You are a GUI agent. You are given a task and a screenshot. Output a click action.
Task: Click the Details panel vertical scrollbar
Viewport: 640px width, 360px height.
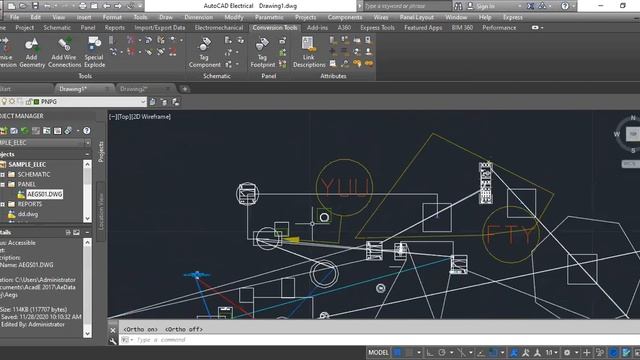[x=87, y=288]
